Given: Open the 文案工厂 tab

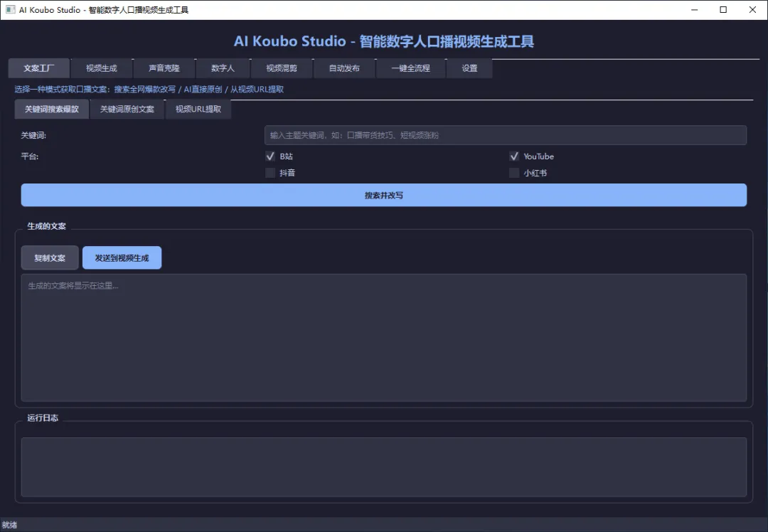Looking at the screenshot, I should click(x=38, y=68).
